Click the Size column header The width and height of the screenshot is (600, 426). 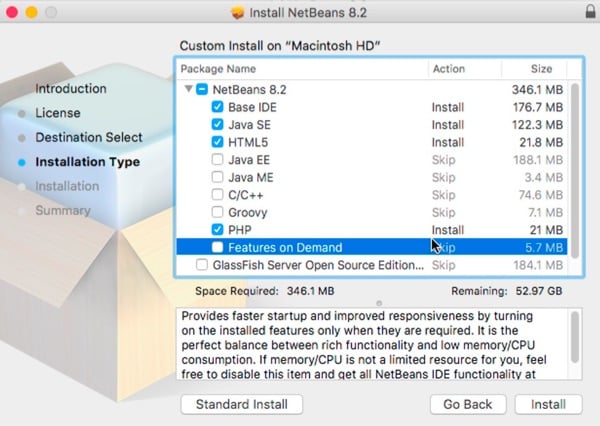point(541,69)
